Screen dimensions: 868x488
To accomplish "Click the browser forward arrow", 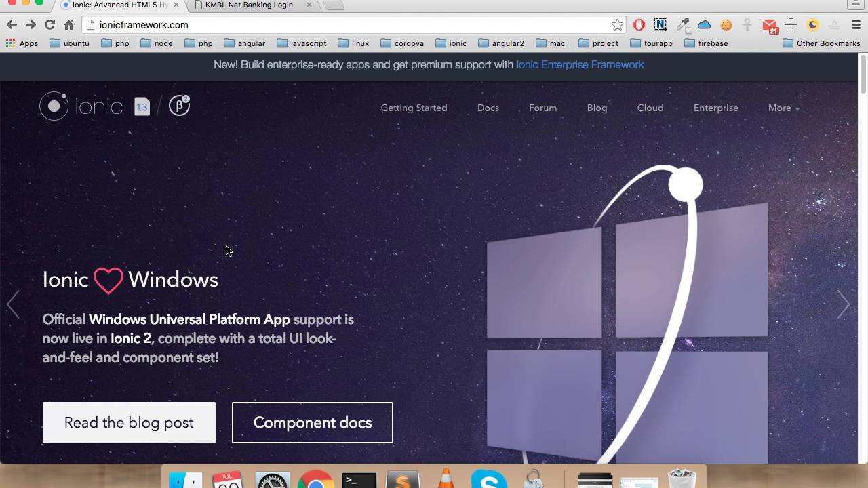I will pyautogui.click(x=31, y=25).
